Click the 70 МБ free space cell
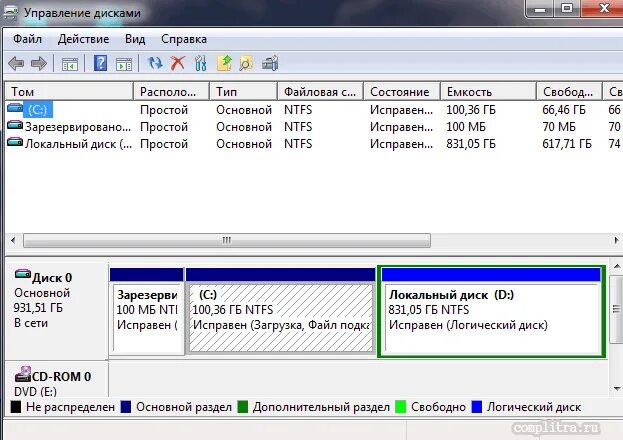The width and height of the screenshot is (623, 440). [x=559, y=127]
